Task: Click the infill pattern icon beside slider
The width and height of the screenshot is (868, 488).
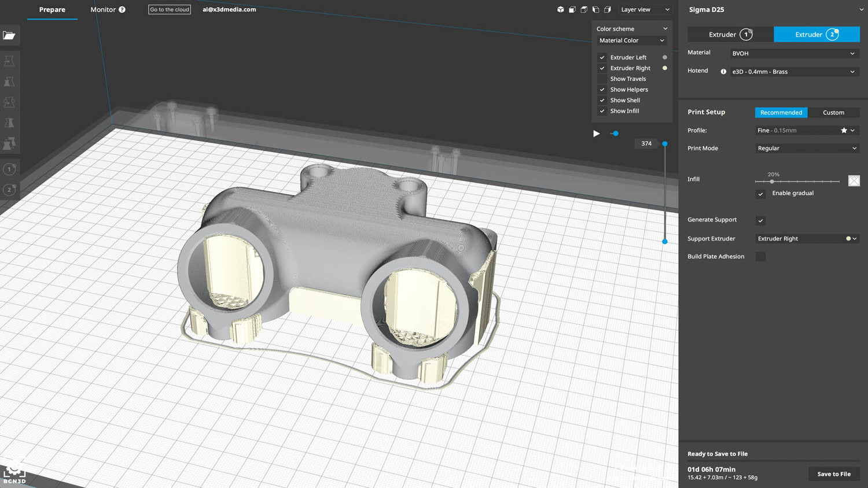Action: (x=854, y=181)
